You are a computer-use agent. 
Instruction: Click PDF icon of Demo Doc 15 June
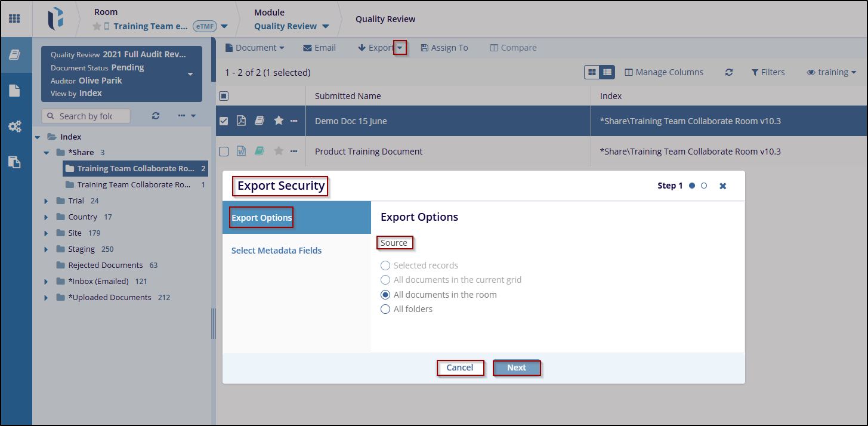tap(241, 121)
